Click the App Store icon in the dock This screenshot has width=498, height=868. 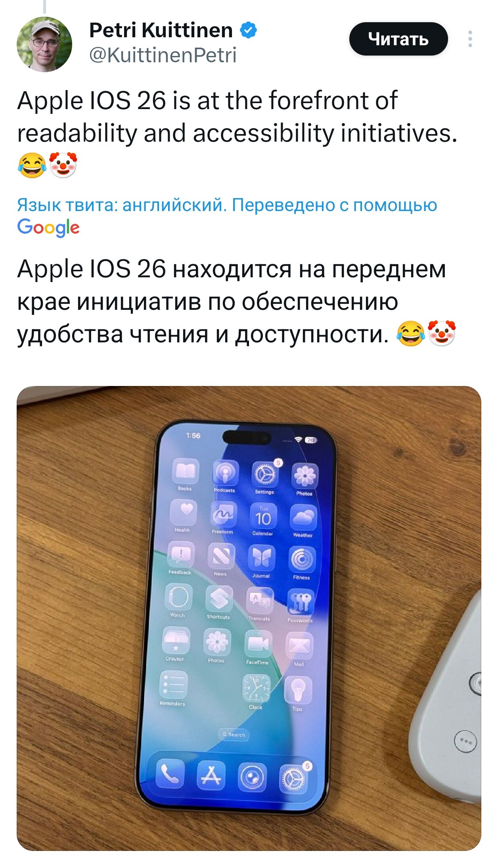(x=211, y=775)
